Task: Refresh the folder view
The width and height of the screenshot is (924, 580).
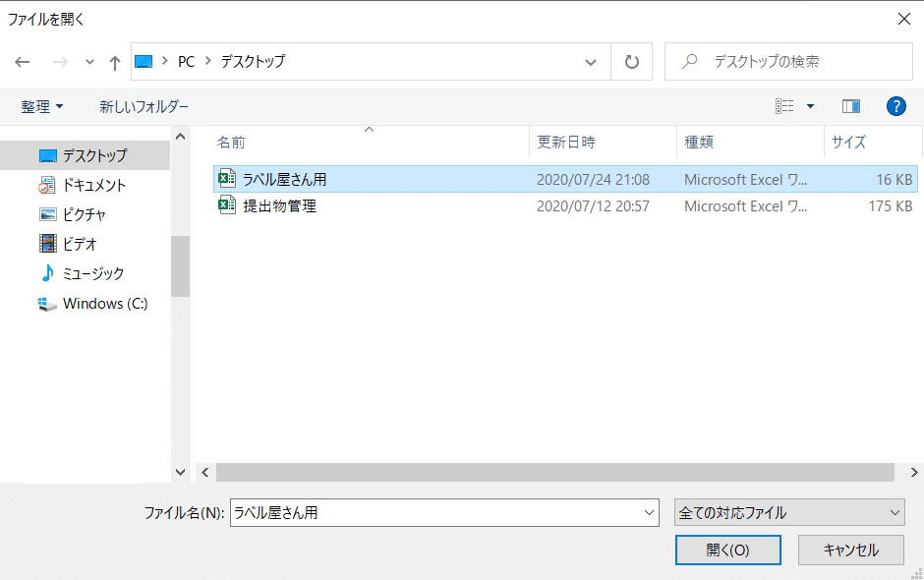Action: pos(632,62)
